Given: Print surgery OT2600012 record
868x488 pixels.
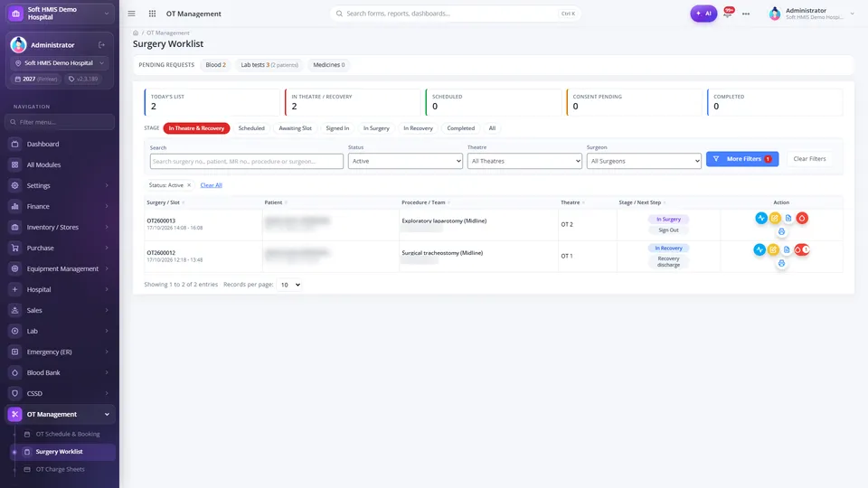Looking at the screenshot, I should point(781,263).
